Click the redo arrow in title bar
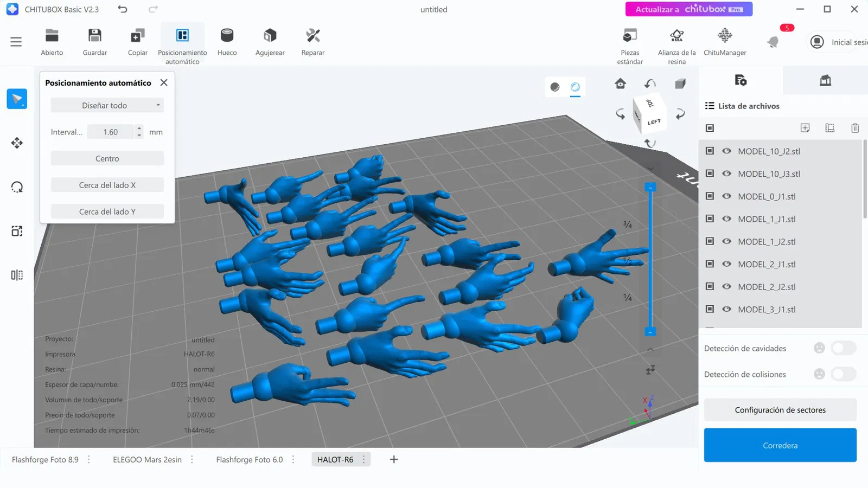 tap(154, 9)
